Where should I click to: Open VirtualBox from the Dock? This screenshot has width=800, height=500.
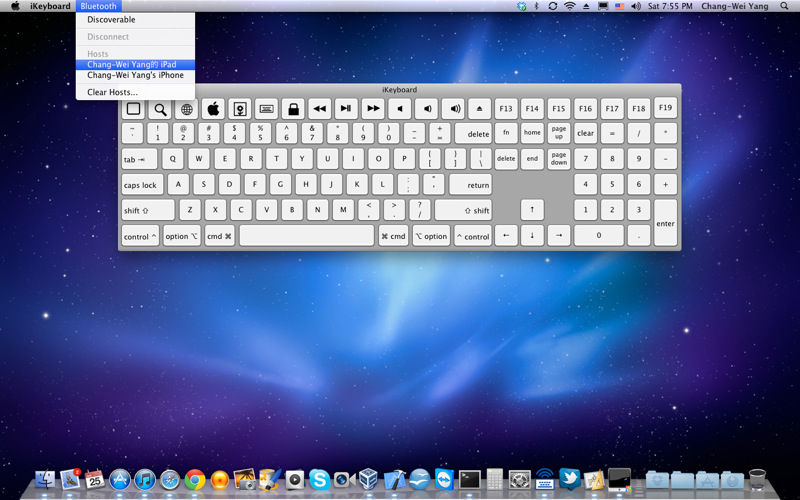pyautogui.click(x=368, y=480)
